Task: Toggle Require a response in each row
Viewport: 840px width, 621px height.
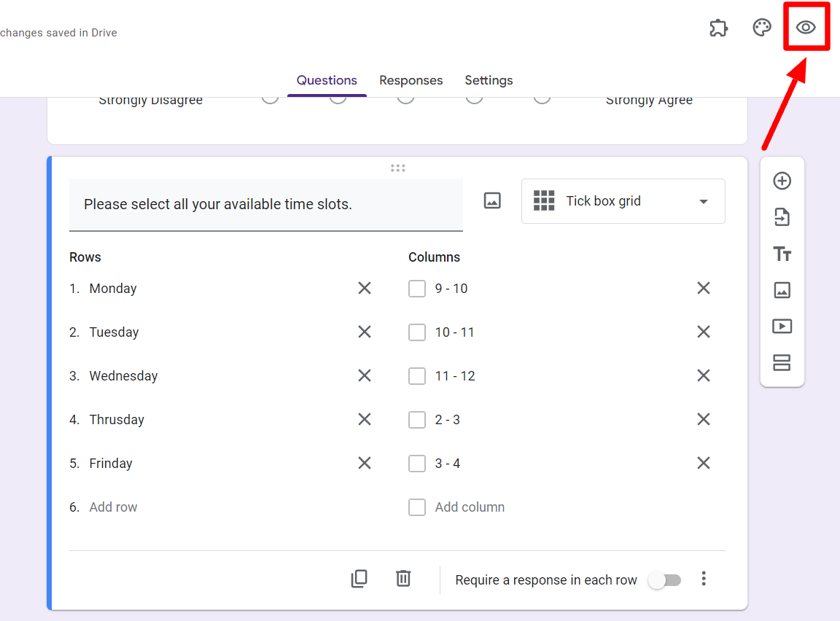Action: [665, 580]
